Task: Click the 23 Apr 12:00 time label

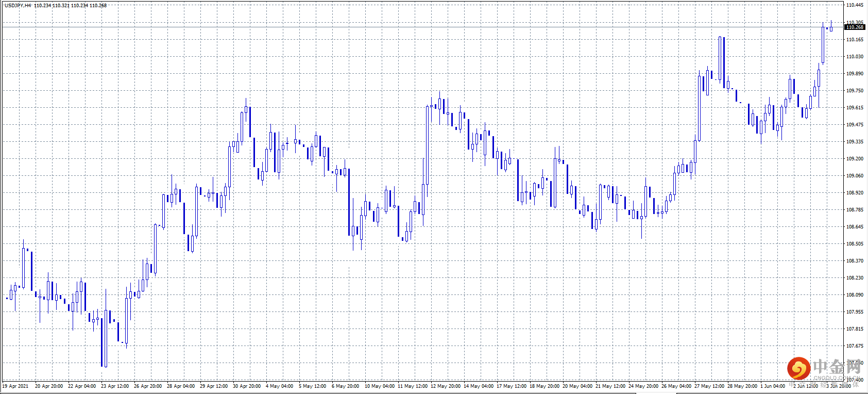Action: tap(115, 386)
